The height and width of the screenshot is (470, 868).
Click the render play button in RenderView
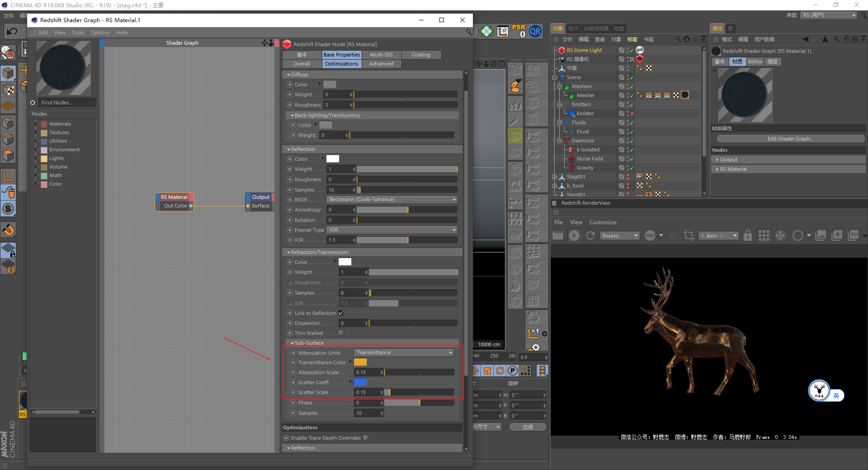tap(574, 235)
